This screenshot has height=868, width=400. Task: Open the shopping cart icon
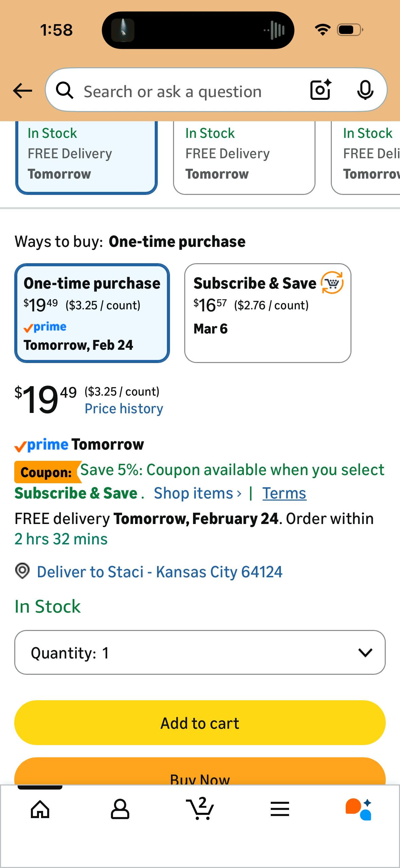(x=200, y=809)
